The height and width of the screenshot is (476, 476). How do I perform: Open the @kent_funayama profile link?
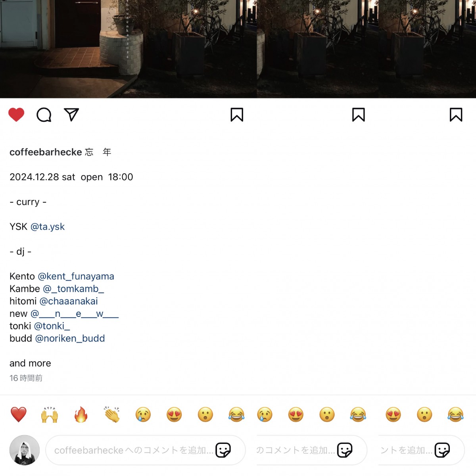76,276
